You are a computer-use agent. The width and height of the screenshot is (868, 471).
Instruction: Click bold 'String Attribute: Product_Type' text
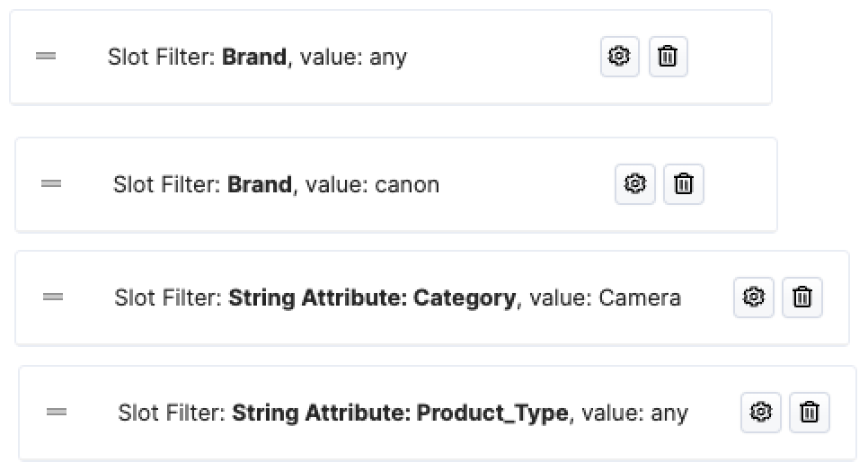[x=400, y=413]
